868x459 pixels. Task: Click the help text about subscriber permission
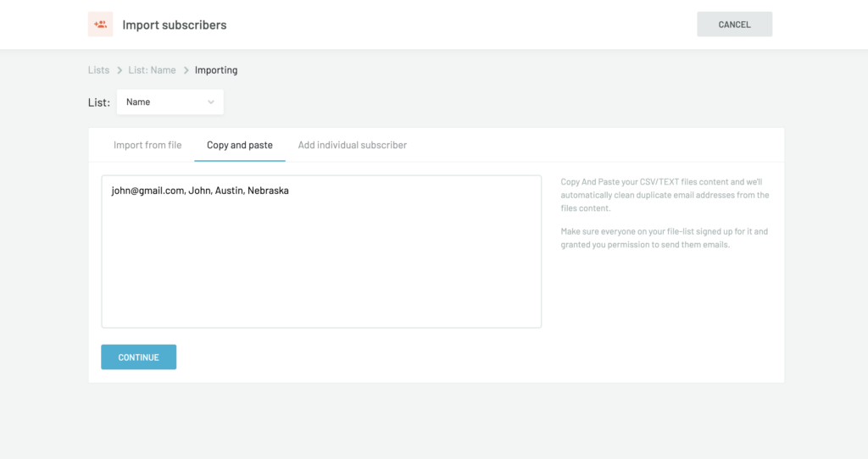665,238
